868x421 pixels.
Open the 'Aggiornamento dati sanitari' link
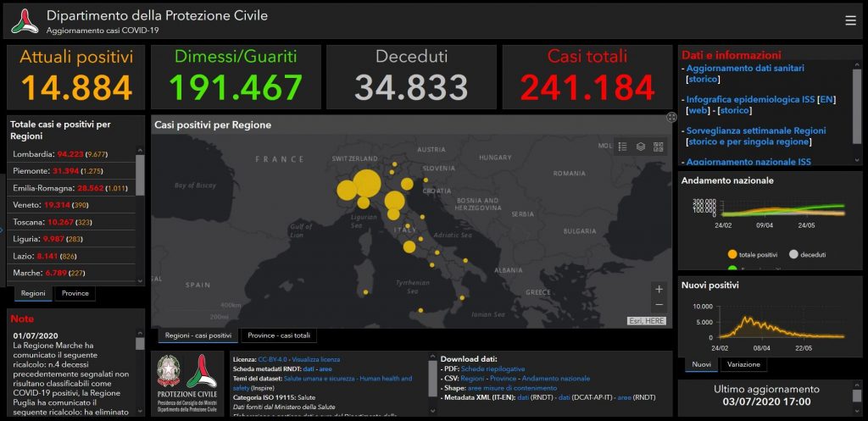click(745, 68)
